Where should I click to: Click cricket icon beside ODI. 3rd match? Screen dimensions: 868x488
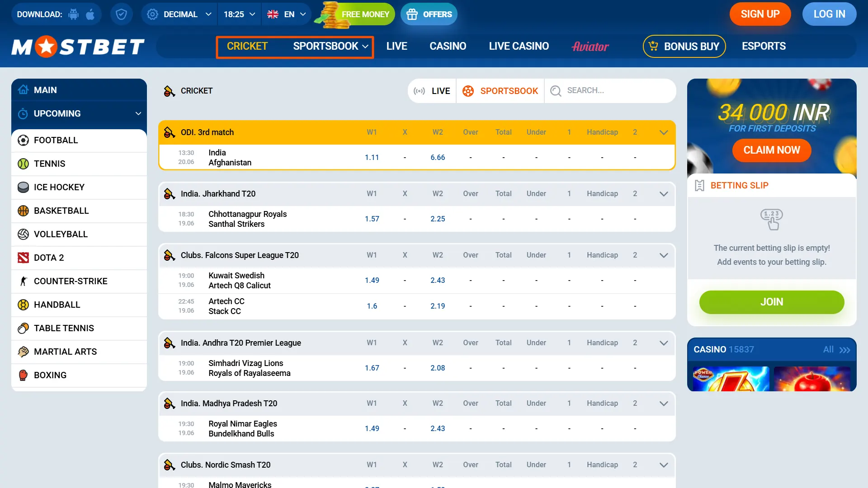[170, 132]
